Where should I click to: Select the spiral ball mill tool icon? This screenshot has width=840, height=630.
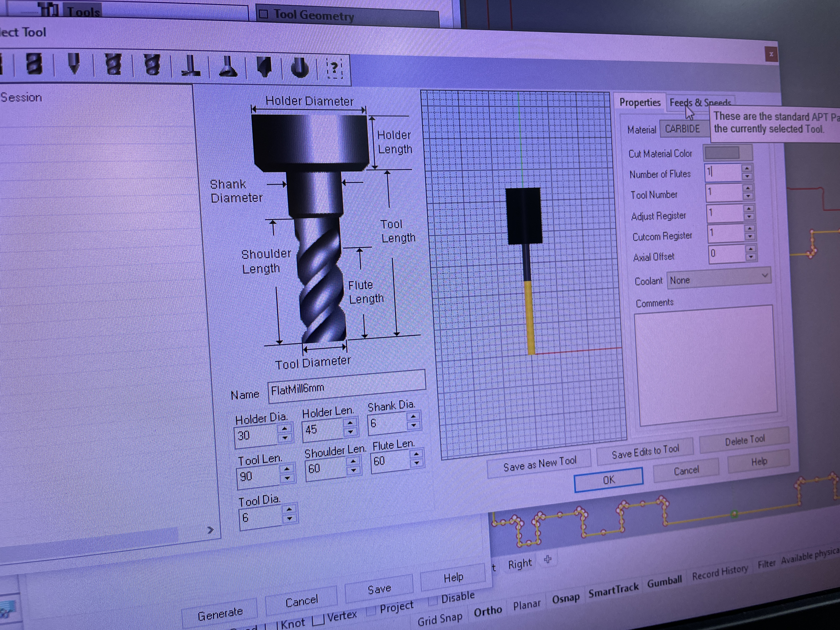point(34,64)
